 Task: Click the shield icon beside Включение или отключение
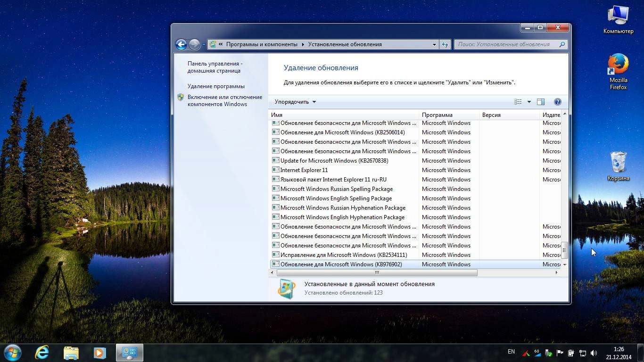pyautogui.click(x=181, y=97)
